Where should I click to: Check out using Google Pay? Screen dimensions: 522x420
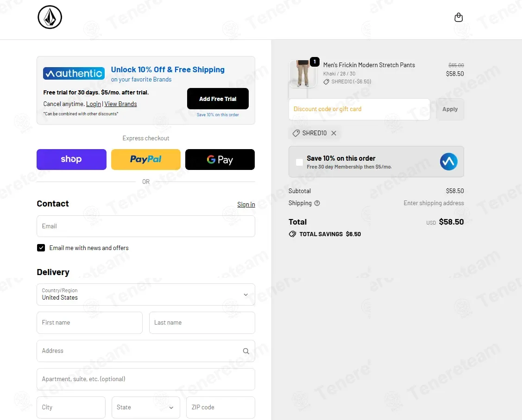pos(220,160)
